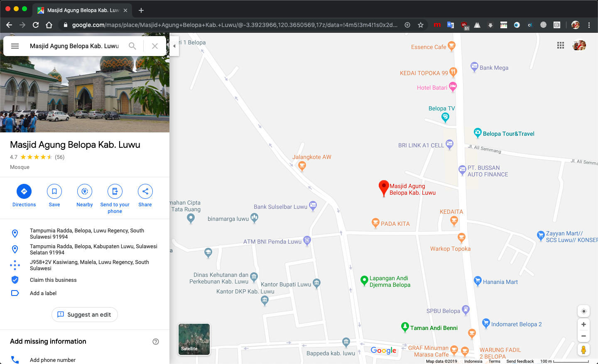Open the hamburger menu in Maps search box
The image size is (598, 364).
tap(15, 46)
